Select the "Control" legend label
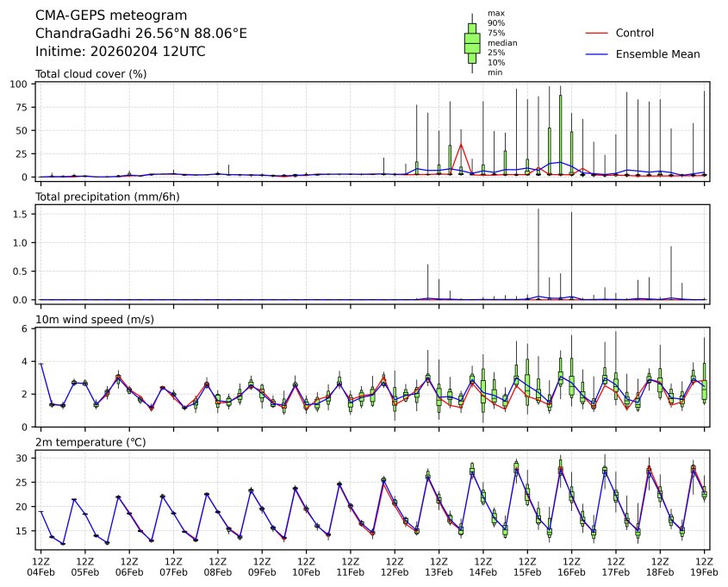Image resolution: width=728 pixels, height=587 pixels. click(634, 33)
